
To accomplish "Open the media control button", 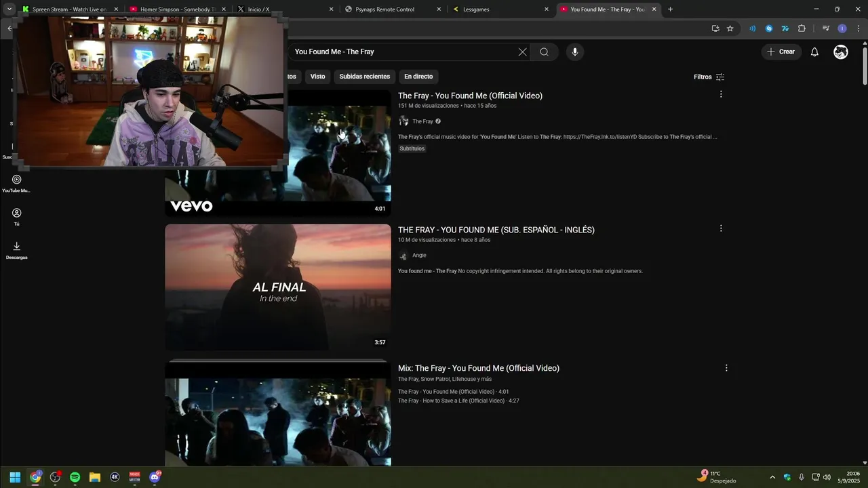I will (x=825, y=28).
